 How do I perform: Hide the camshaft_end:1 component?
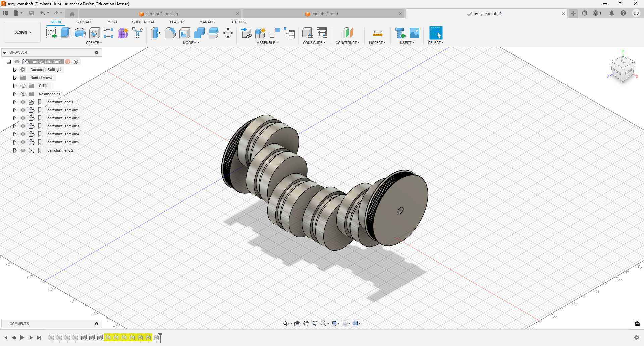[x=23, y=102]
